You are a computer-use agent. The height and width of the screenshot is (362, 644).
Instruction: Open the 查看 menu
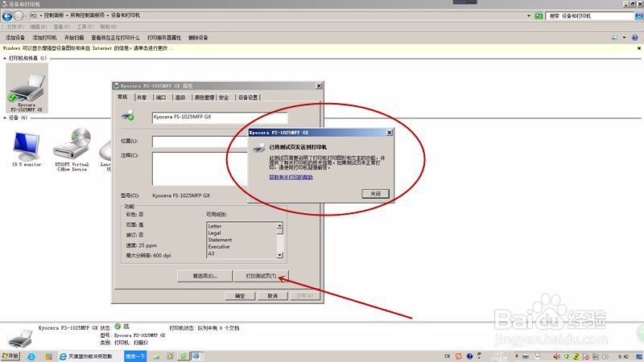(61, 27)
